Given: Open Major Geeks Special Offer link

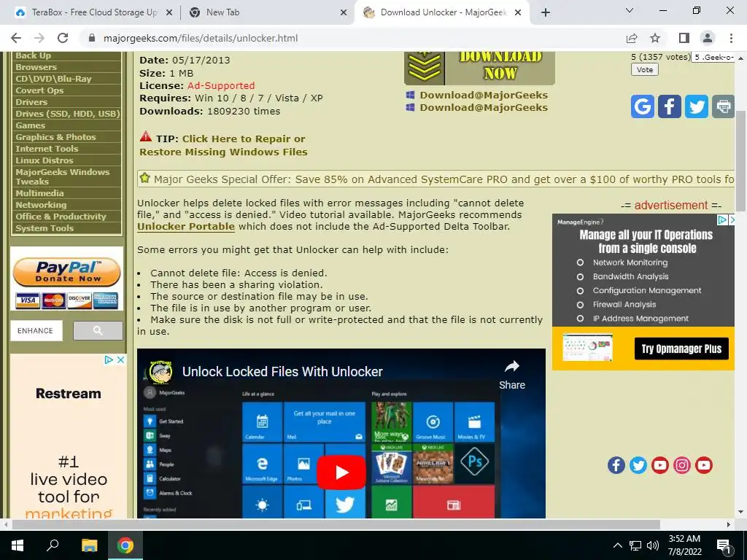Looking at the screenshot, I should pos(443,179).
